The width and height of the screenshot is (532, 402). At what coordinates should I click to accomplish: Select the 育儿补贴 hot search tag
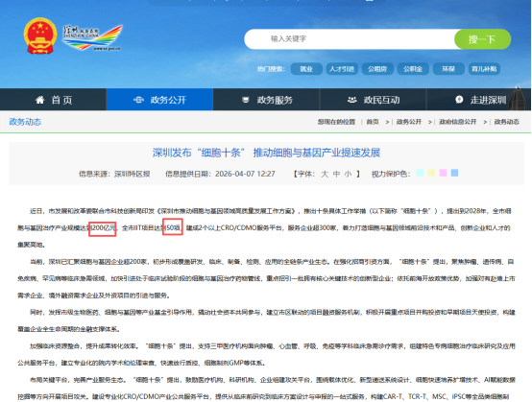[484, 69]
